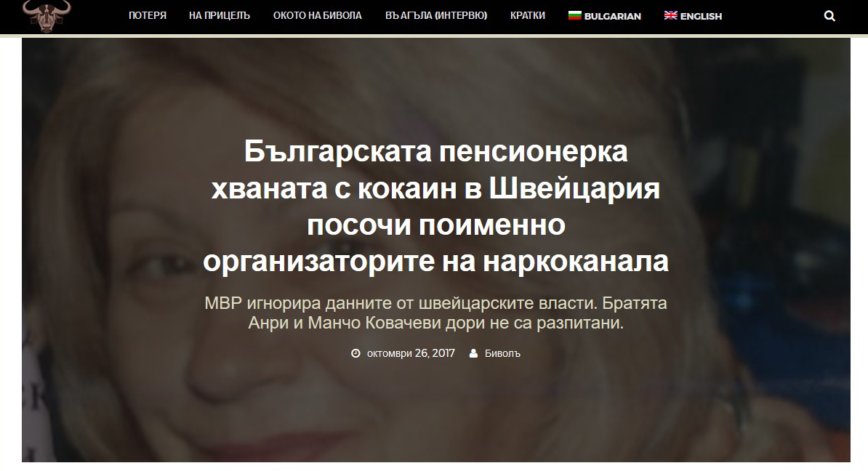Viewport: 868px width, 471px height.
Task: Click the Bulgarian flag icon
Action: [x=574, y=15]
